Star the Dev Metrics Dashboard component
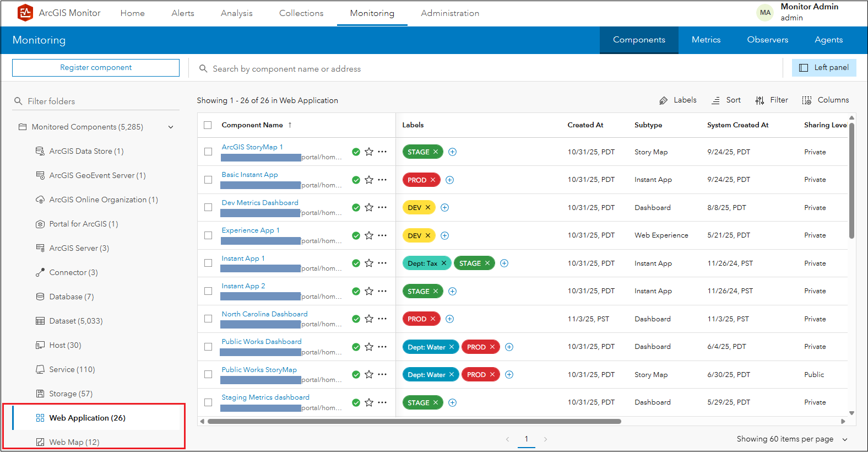 point(369,207)
